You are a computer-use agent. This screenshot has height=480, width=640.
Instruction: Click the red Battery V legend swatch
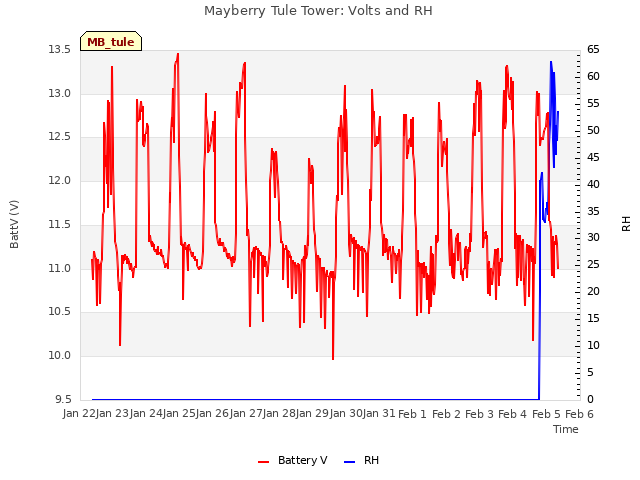[x=264, y=462]
